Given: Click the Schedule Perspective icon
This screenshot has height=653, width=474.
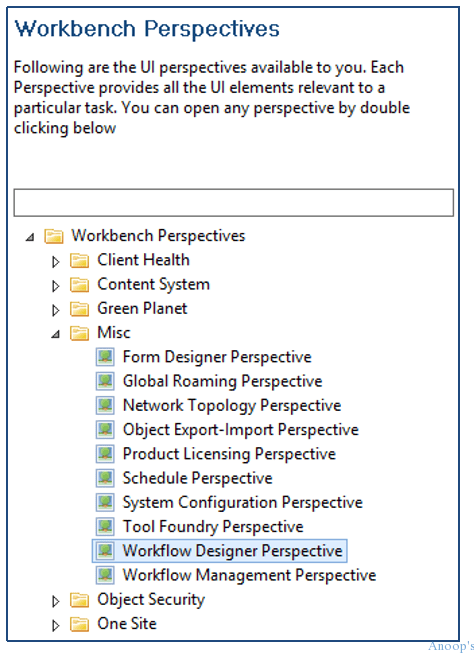Looking at the screenshot, I should [x=105, y=478].
